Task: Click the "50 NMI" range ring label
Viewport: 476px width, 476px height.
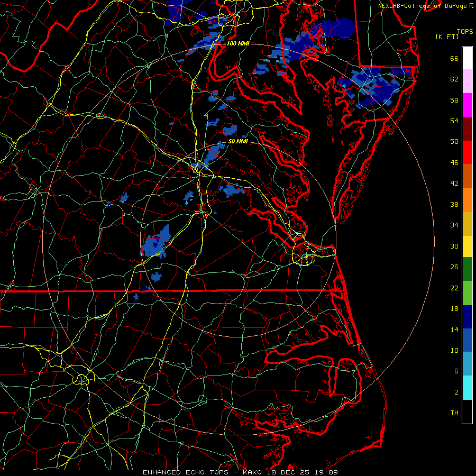Action: (x=238, y=141)
